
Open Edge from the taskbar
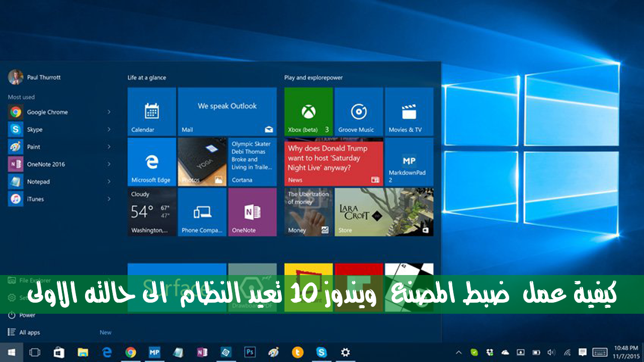tap(107, 352)
